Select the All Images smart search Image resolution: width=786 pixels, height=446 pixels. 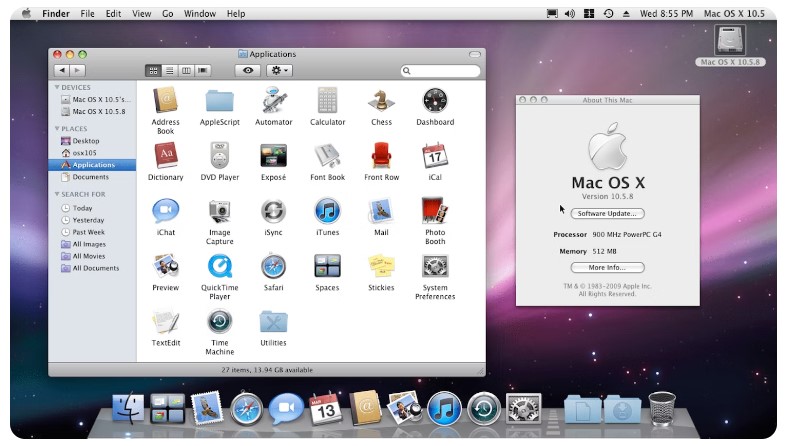tap(92, 244)
